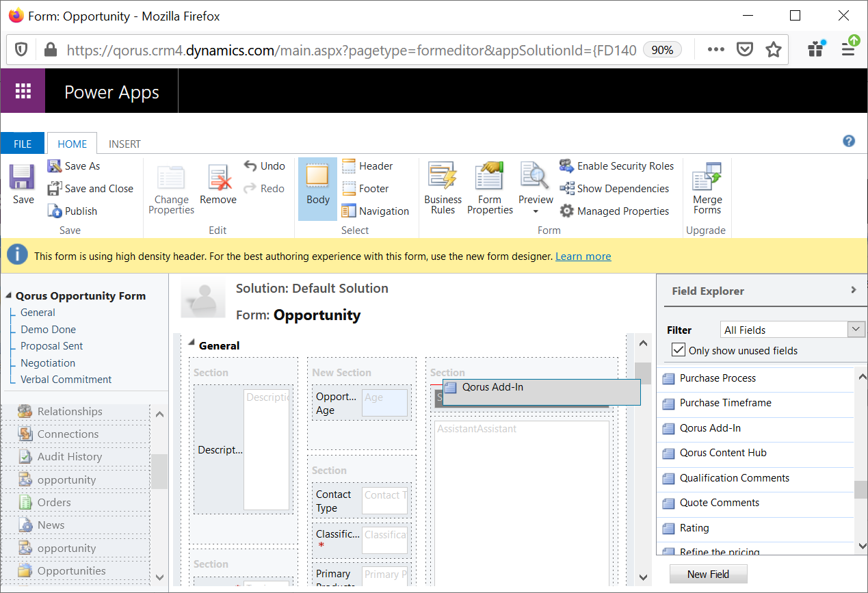Click the New Field button

708,574
